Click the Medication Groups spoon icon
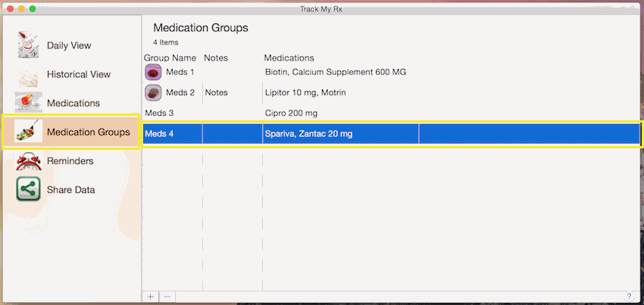644x305 pixels. 28,131
